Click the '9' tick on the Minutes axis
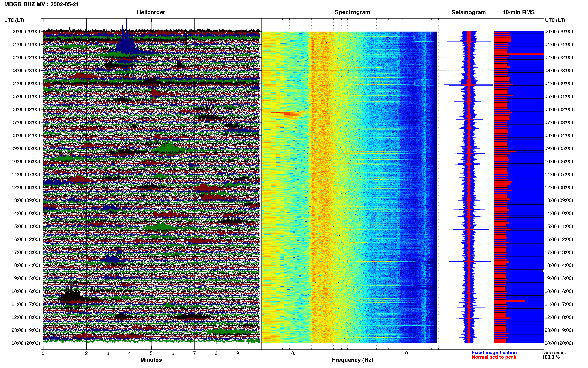Image resolution: width=588 pixels, height=368 pixels. click(238, 353)
